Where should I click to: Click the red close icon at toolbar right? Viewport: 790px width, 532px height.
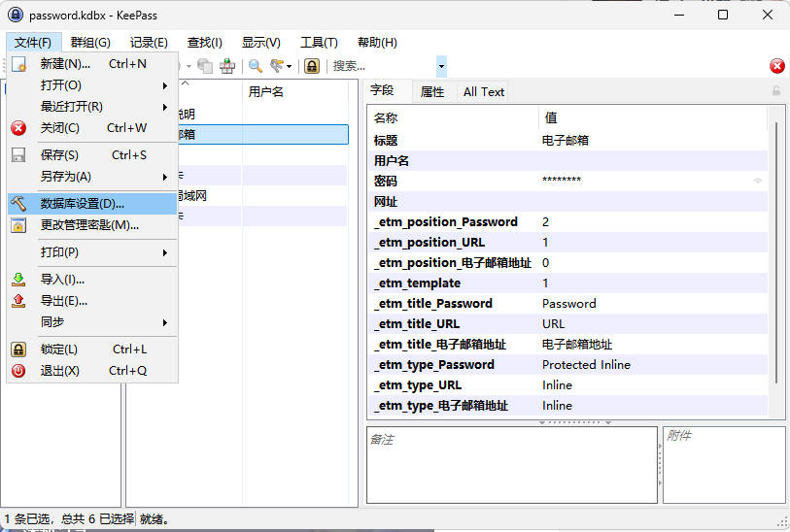777,66
